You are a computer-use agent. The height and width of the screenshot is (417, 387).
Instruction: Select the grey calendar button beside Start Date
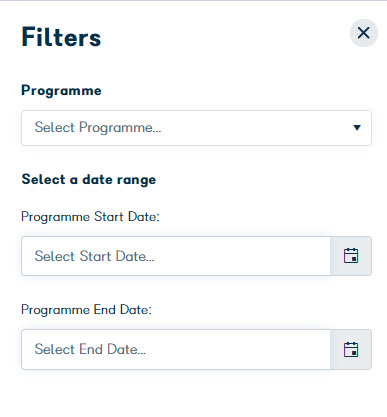pos(351,256)
